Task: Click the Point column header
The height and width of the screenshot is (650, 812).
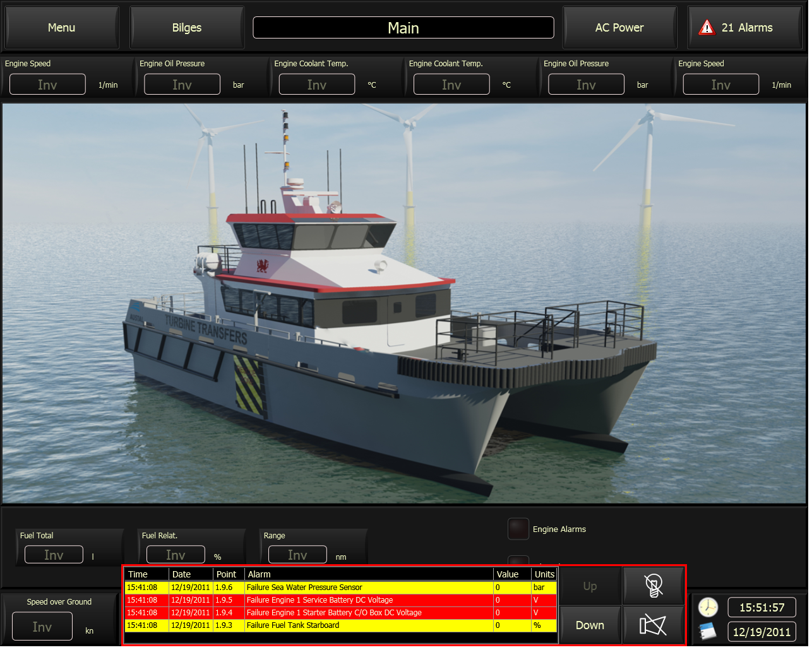Action: 229,574
